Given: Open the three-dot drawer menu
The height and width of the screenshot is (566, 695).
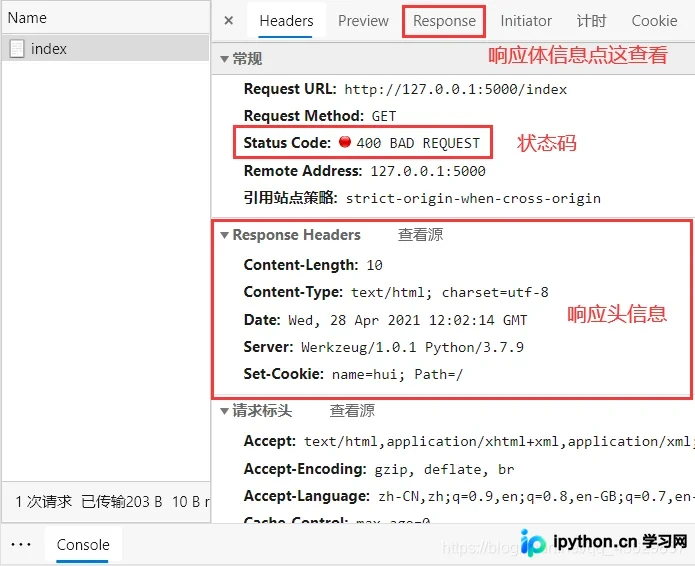Looking at the screenshot, I should (21, 544).
